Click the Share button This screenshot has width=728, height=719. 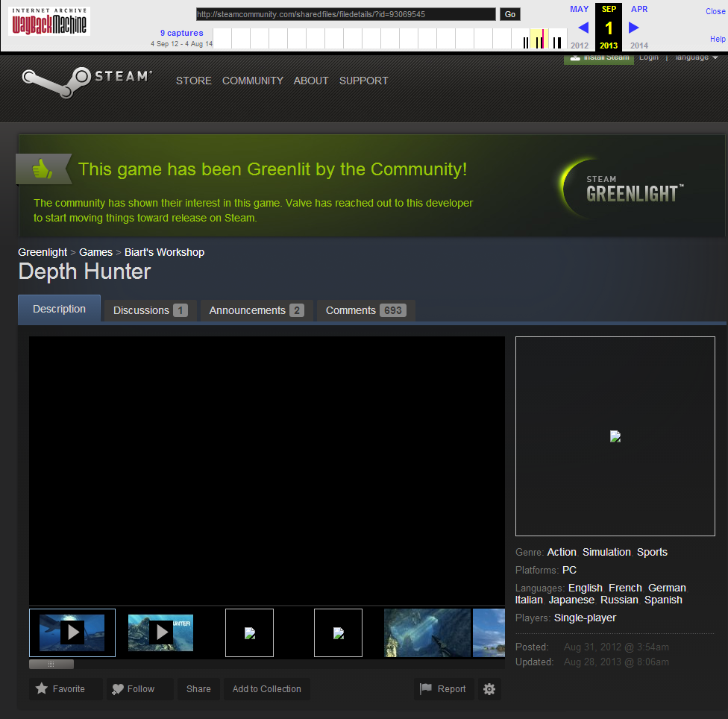(x=198, y=689)
